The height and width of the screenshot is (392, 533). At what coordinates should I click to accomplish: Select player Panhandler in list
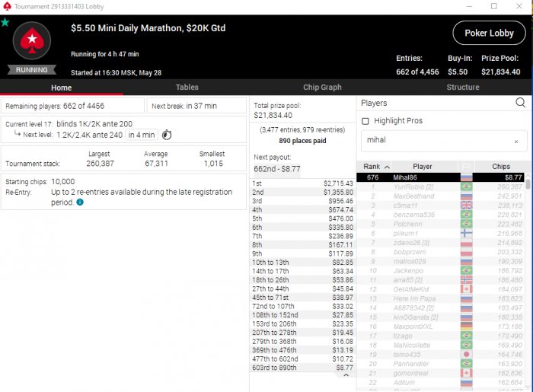(441, 364)
